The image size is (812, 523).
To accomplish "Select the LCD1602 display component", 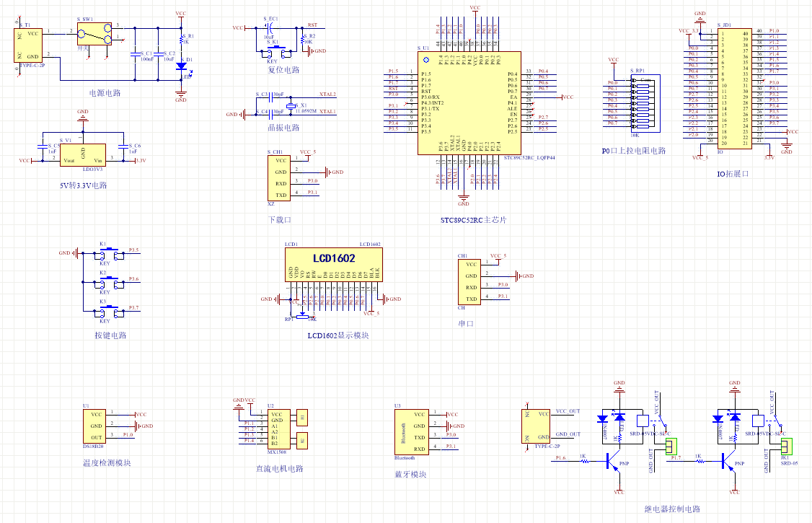I will point(333,265).
